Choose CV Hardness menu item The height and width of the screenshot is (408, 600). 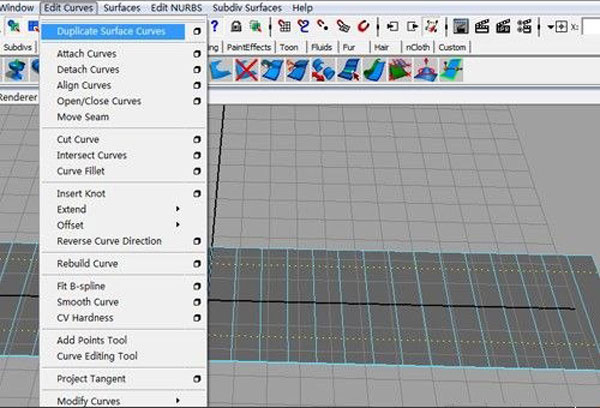85,318
